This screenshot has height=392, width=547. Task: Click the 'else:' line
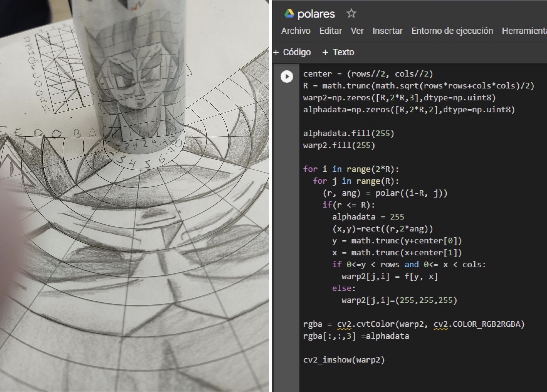click(x=344, y=289)
